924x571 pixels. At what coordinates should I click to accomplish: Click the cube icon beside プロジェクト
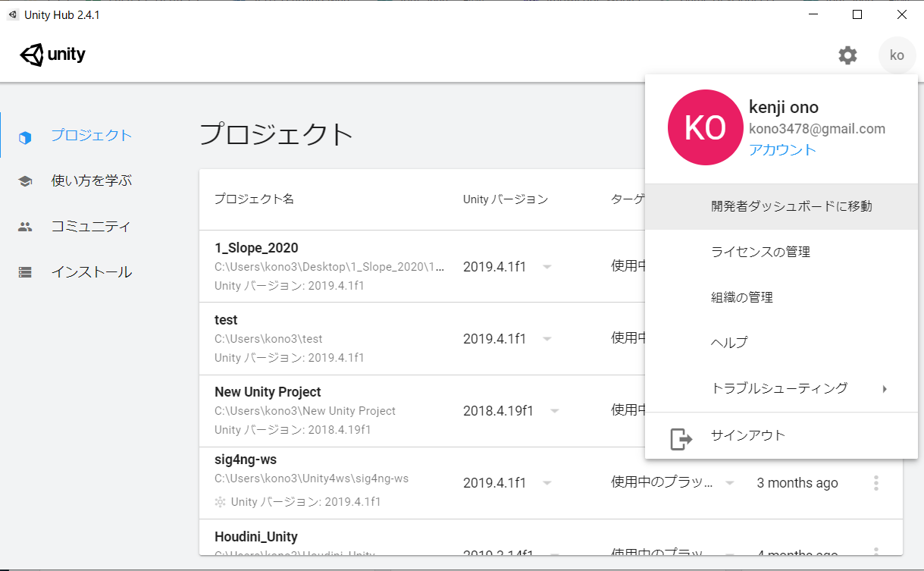click(x=25, y=137)
